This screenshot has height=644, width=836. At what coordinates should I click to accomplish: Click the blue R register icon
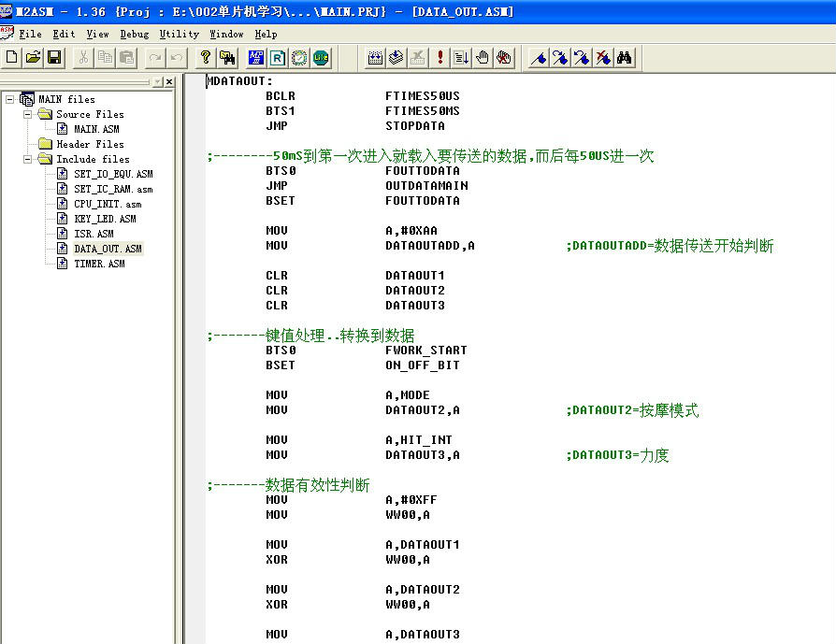(x=278, y=58)
